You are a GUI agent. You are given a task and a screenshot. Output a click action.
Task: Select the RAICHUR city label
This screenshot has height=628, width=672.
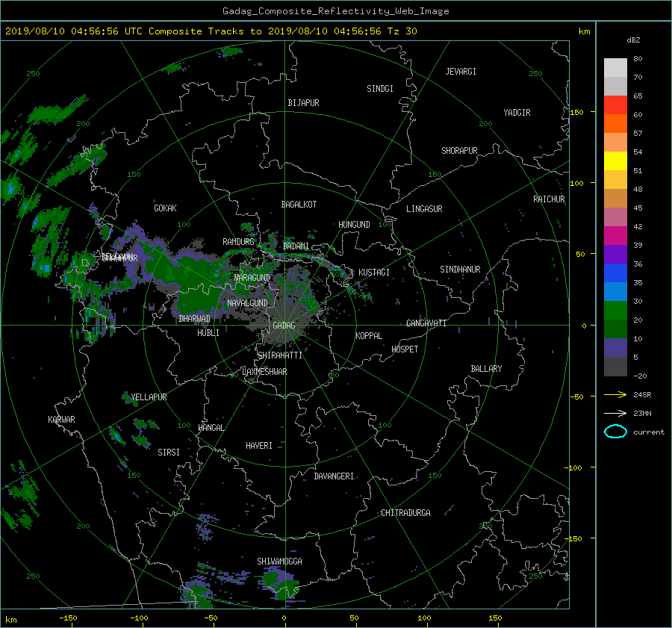(549, 199)
